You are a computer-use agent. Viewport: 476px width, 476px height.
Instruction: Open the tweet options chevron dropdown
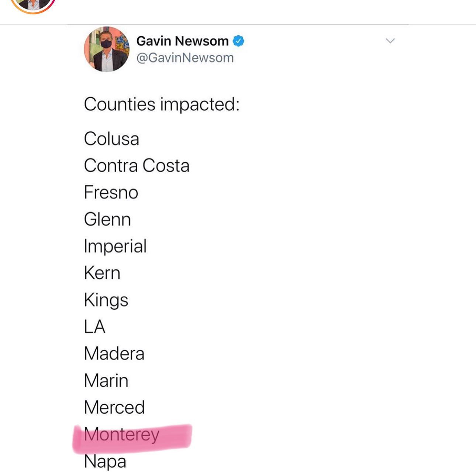(x=390, y=41)
